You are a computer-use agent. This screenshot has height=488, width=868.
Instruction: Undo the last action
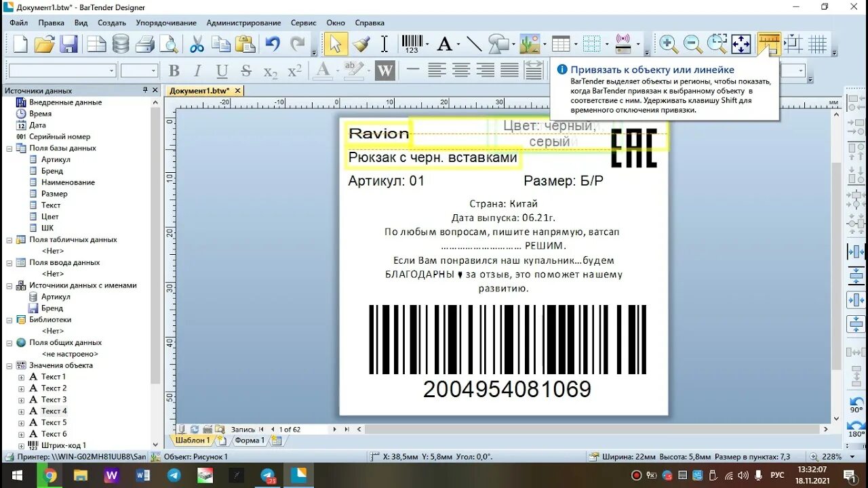click(273, 45)
